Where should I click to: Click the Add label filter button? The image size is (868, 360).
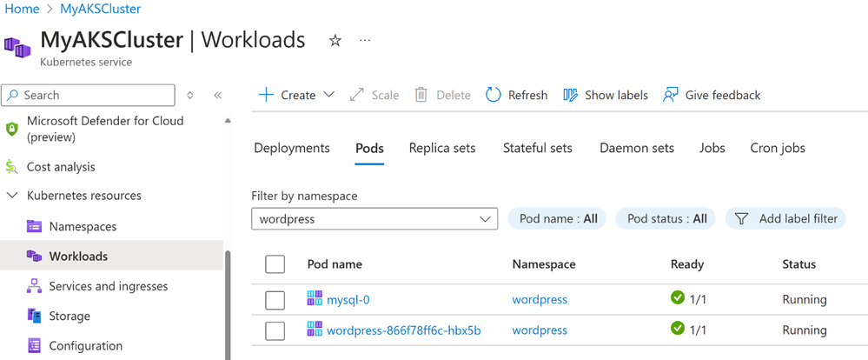pyautogui.click(x=785, y=219)
